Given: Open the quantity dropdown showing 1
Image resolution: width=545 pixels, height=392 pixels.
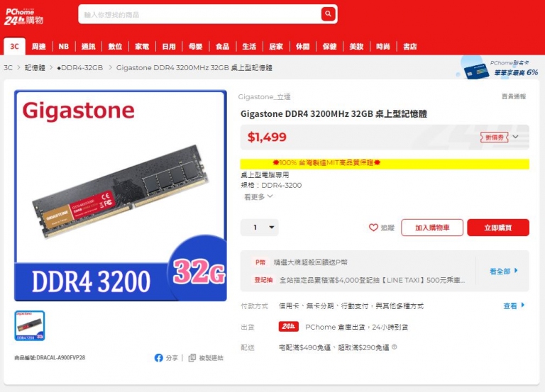Looking at the screenshot, I should (259, 228).
